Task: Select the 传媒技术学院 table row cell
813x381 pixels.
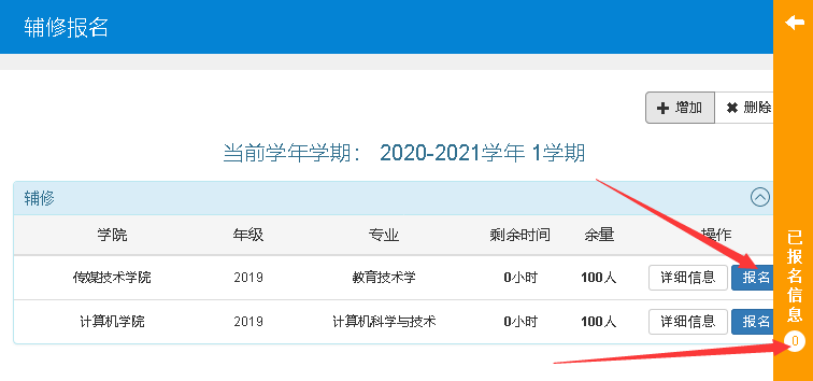Action: pos(112,278)
